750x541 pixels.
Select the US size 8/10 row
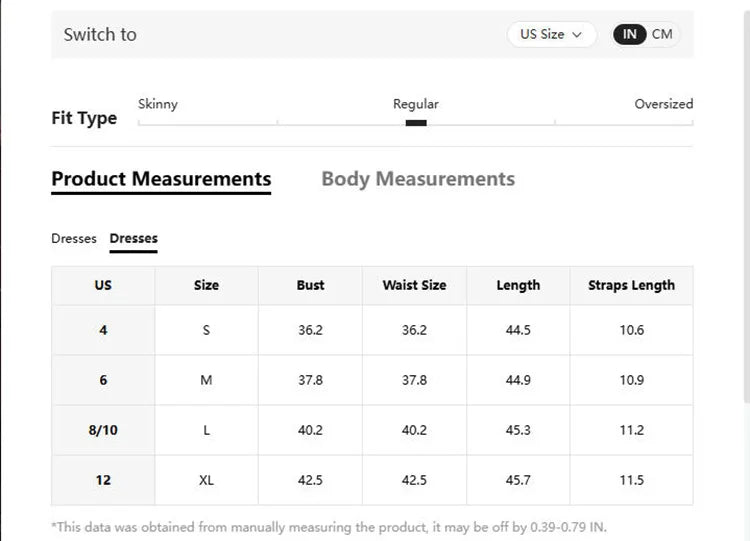pyautogui.click(x=372, y=430)
